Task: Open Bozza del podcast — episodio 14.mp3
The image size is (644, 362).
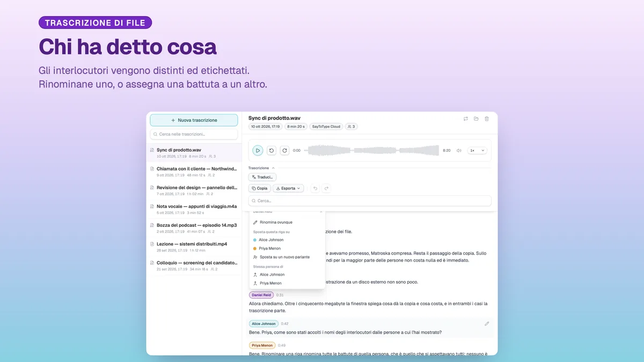Action: [194, 228]
